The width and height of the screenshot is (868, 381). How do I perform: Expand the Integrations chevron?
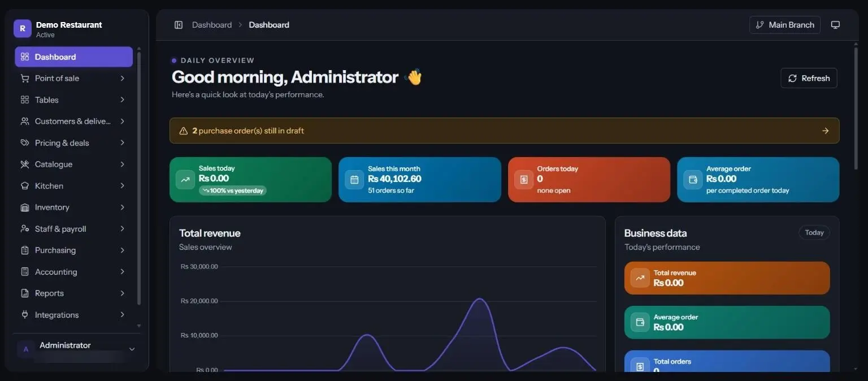122,315
